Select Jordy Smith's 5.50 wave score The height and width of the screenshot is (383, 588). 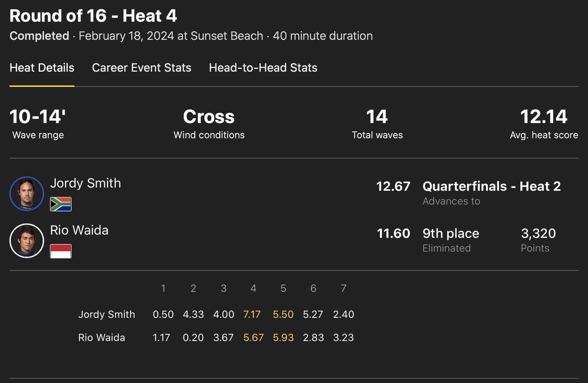pyautogui.click(x=283, y=314)
